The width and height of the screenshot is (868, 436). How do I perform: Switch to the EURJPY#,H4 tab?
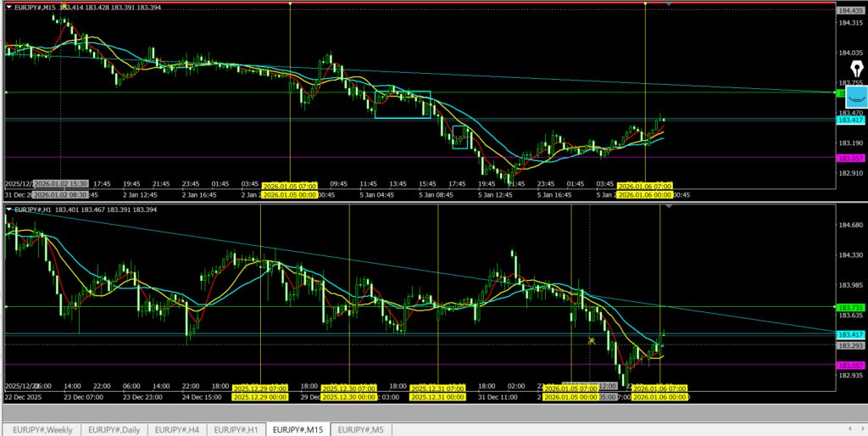click(179, 429)
